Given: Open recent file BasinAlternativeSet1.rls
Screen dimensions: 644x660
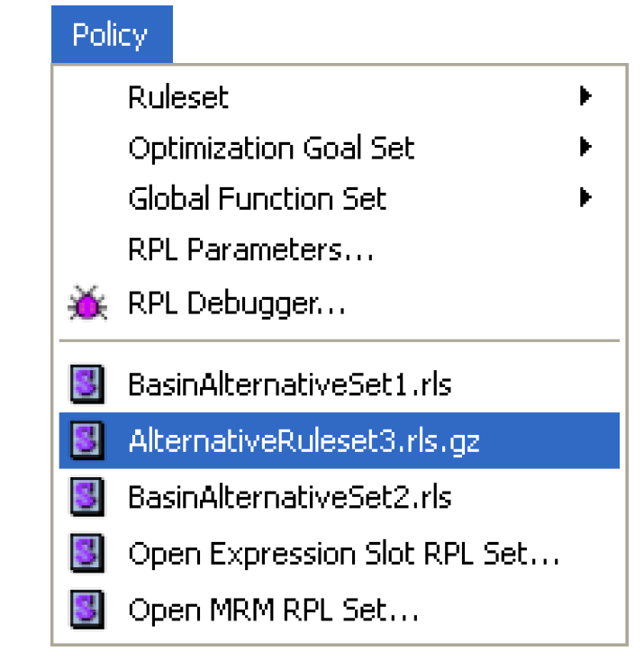Looking at the screenshot, I should [289, 386].
